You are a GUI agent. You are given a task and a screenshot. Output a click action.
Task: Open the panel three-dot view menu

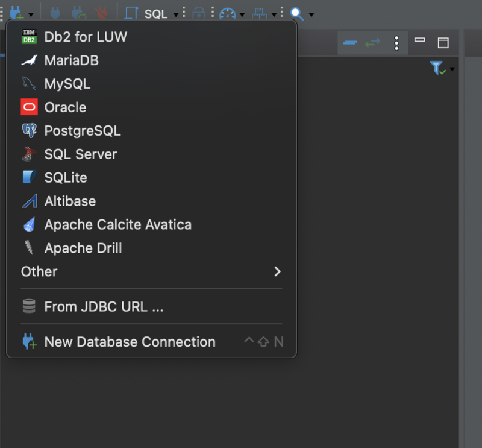click(396, 43)
